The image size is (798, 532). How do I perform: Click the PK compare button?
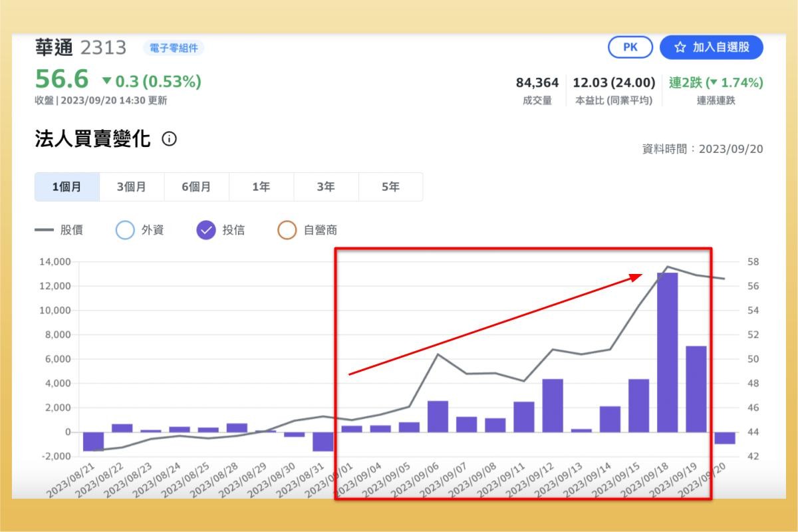[630, 47]
